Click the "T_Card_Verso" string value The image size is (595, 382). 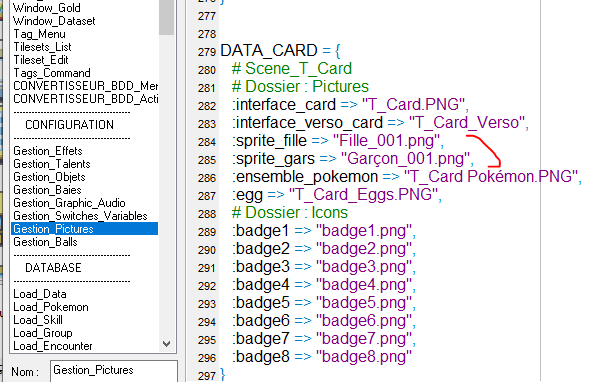(x=467, y=123)
